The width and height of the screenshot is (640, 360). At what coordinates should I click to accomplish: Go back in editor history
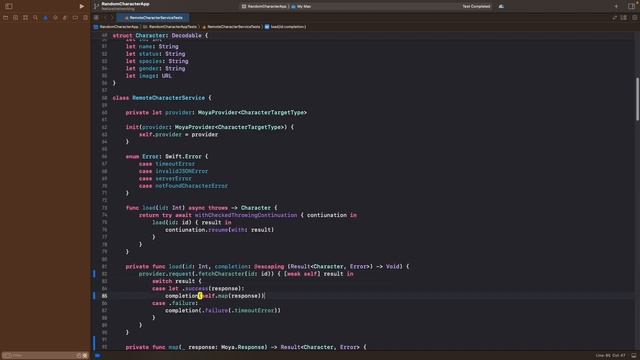(105, 18)
